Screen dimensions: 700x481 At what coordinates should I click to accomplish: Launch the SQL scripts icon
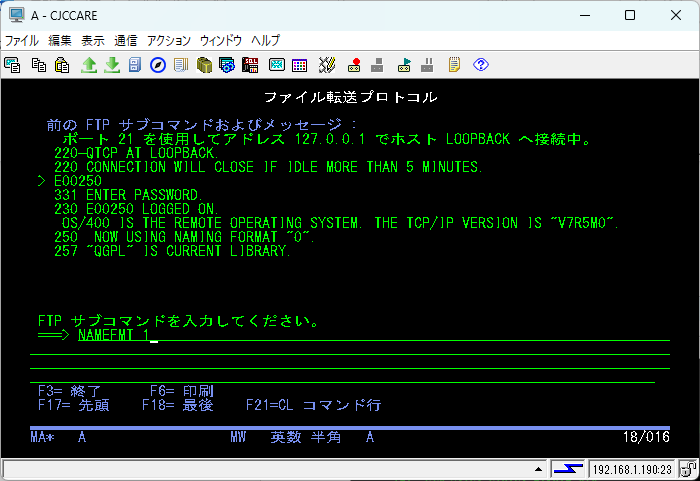pos(250,65)
